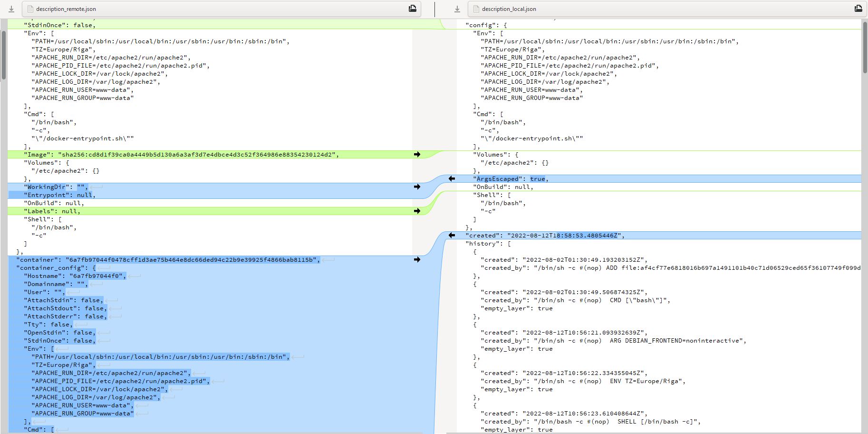Viewport: 868px width, 434px height.
Task: Click the "TZ=Europe/Riga" Env entry in the unhighlighted left block
Action: [x=63, y=49]
